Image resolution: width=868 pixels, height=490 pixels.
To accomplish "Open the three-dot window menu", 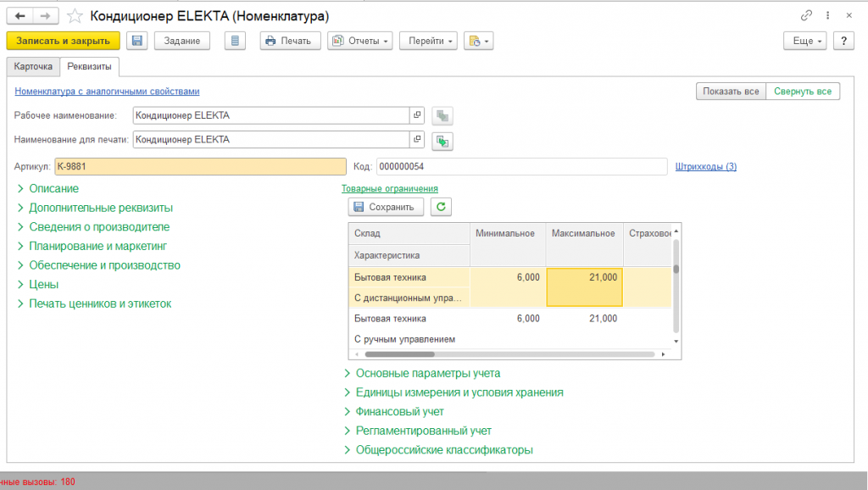I will click(827, 15).
